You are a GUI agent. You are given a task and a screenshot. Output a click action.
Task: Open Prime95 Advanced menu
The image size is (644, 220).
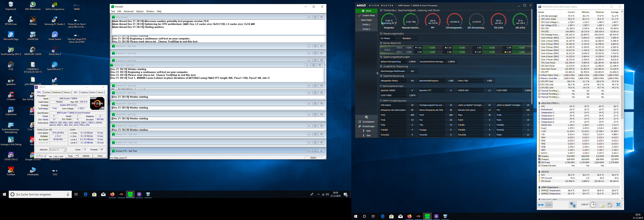tap(128, 11)
